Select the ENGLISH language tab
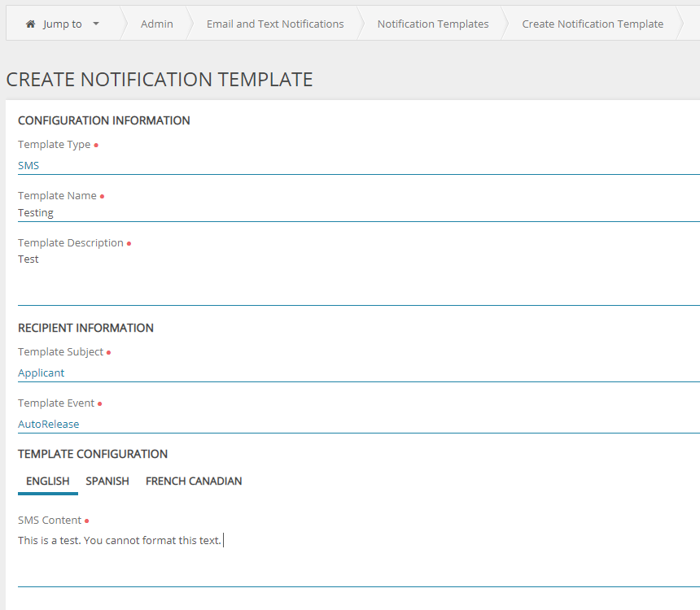Screen dimensions: 700x610 point(47,481)
